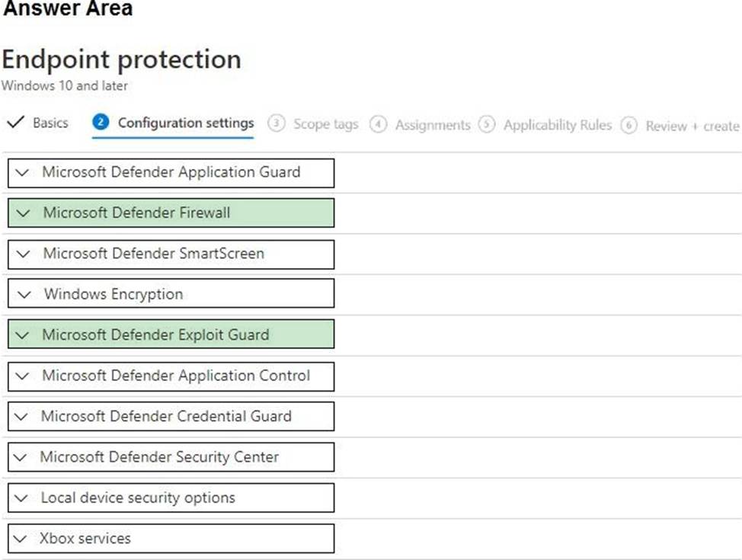This screenshot has width=742, height=560.
Task: Expand the Microsoft Defender Firewall section
Action: pos(171,213)
